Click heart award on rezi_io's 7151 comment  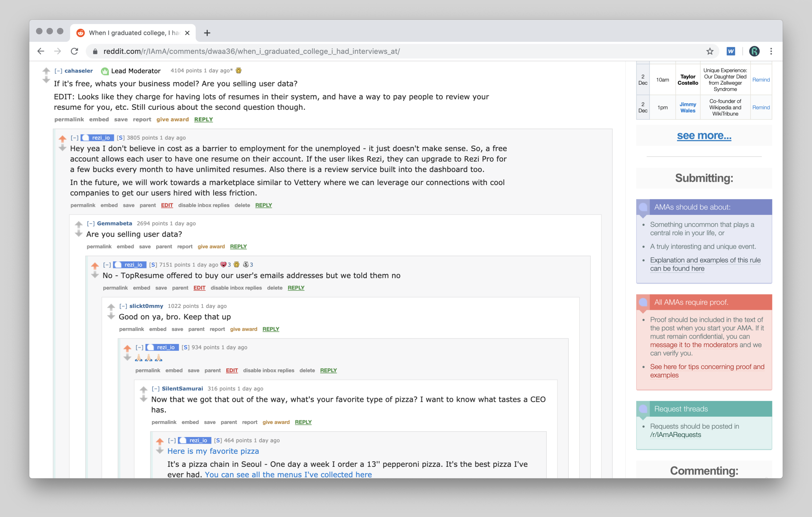223,264
